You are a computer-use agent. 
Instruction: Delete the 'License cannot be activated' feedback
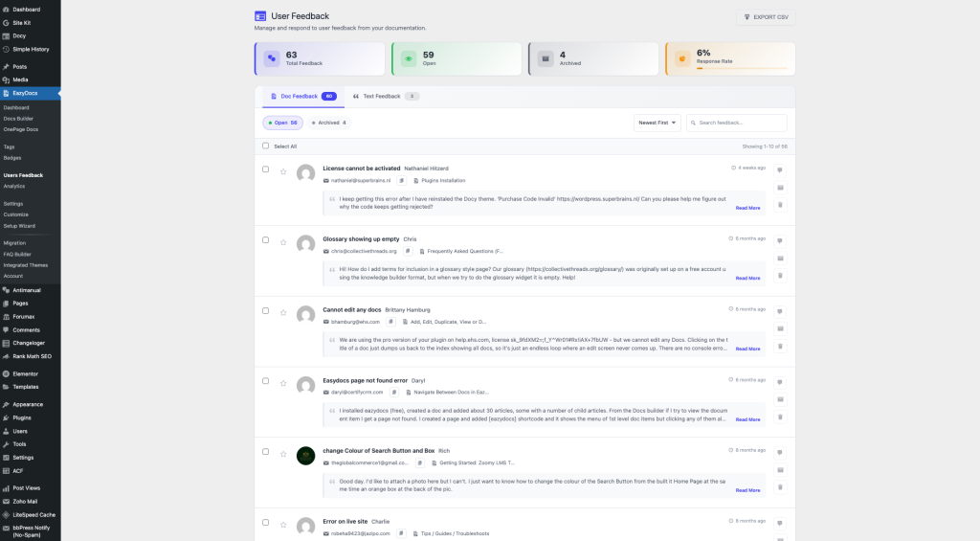click(x=779, y=205)
